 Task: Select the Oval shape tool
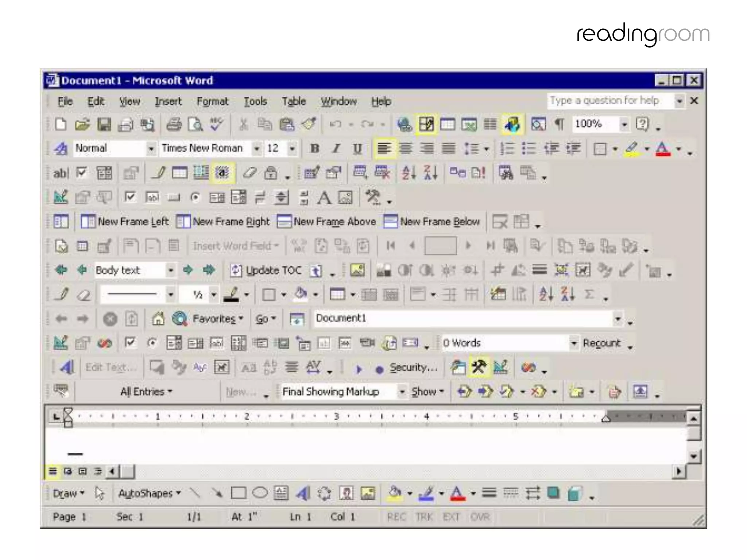(260, 493)
